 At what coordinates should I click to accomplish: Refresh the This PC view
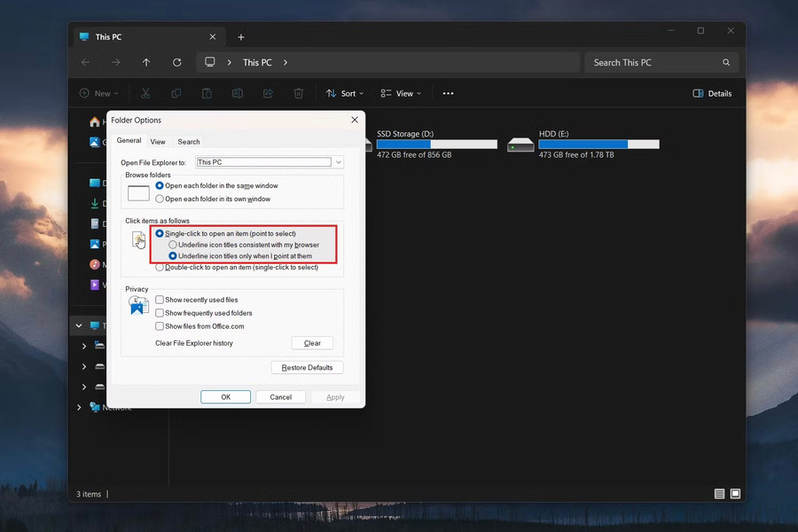click(177, 62)
